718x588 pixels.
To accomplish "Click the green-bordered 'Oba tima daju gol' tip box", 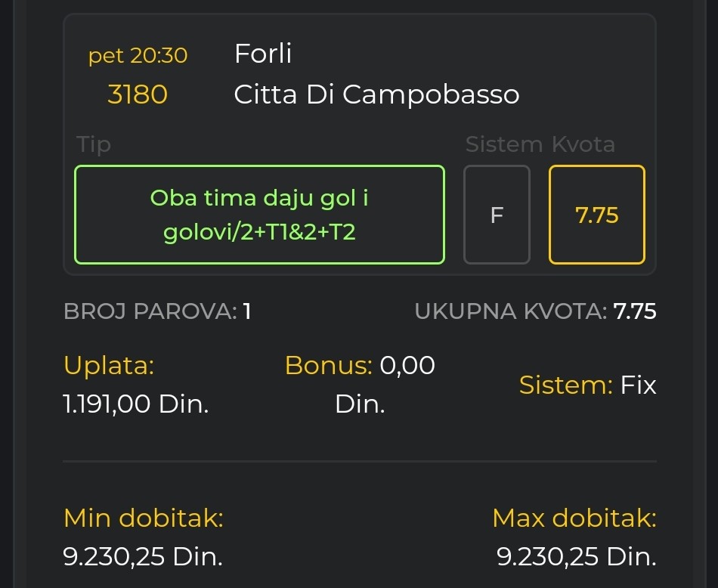I will click(x=259, y=215).
